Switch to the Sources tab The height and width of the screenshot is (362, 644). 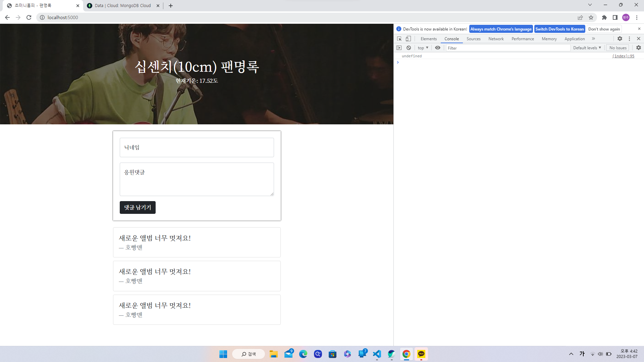[473, 39]
